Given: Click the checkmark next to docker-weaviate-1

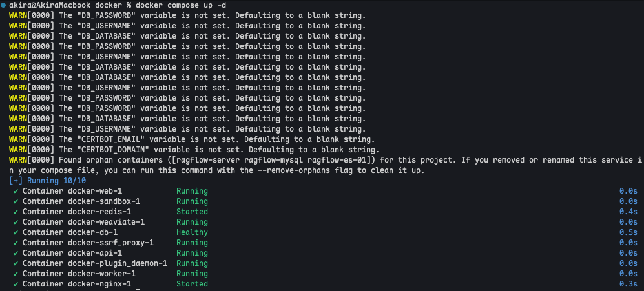Looking at the screenshot, I should tap(16, 222).
